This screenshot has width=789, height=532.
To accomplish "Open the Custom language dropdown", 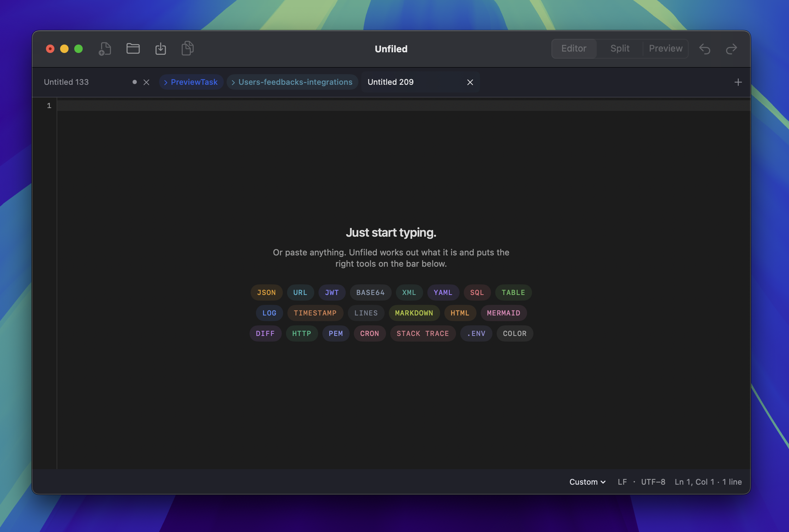I will 588,482.
